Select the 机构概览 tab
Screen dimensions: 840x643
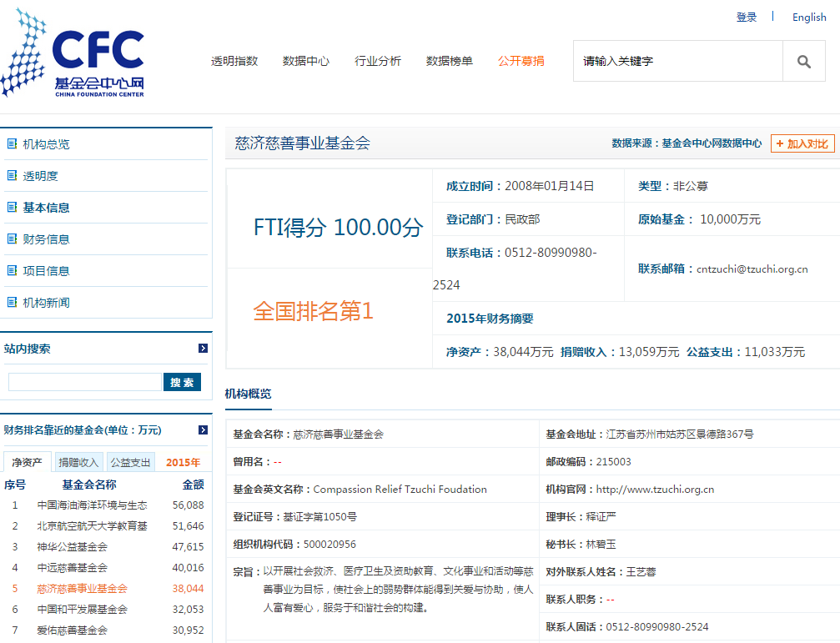pos(248,394)
